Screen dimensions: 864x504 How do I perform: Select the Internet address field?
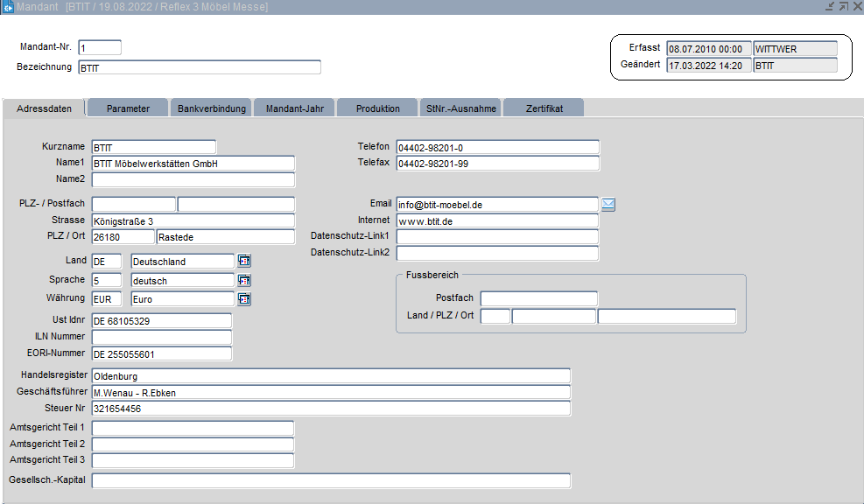point(497,220)
